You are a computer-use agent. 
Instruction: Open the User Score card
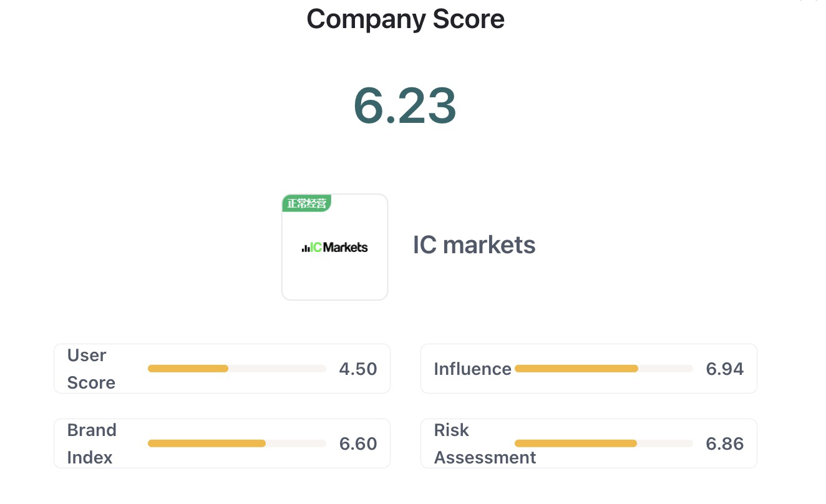pyautogui.click(x=222, y=369)
